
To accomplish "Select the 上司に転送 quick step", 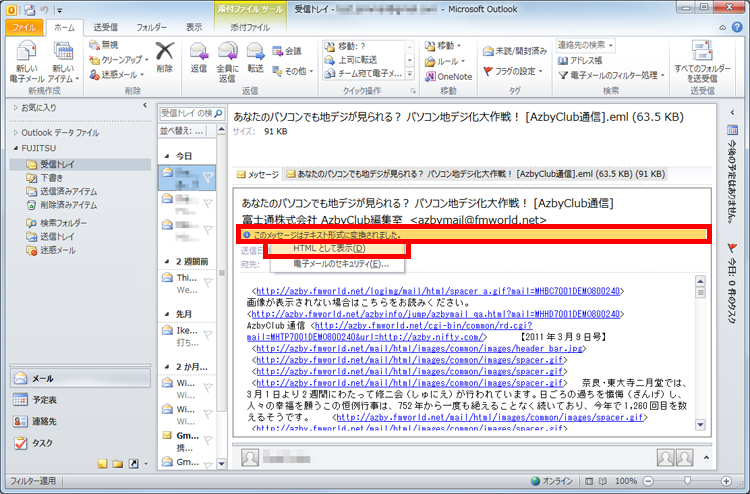I will point(364,60).
